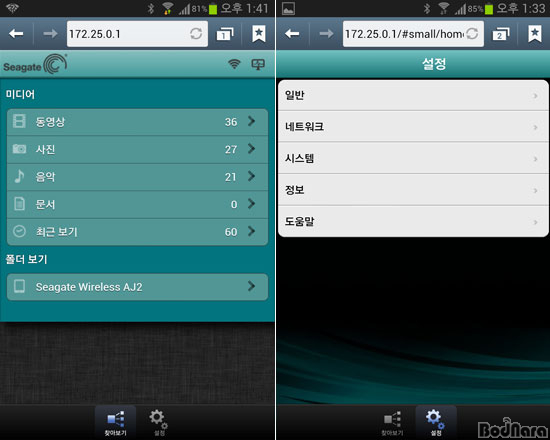Image resolution: width=550 pixels, height=440 pixels.
Task: Open 문서 documents category row
Action: [x=138, y=204]
